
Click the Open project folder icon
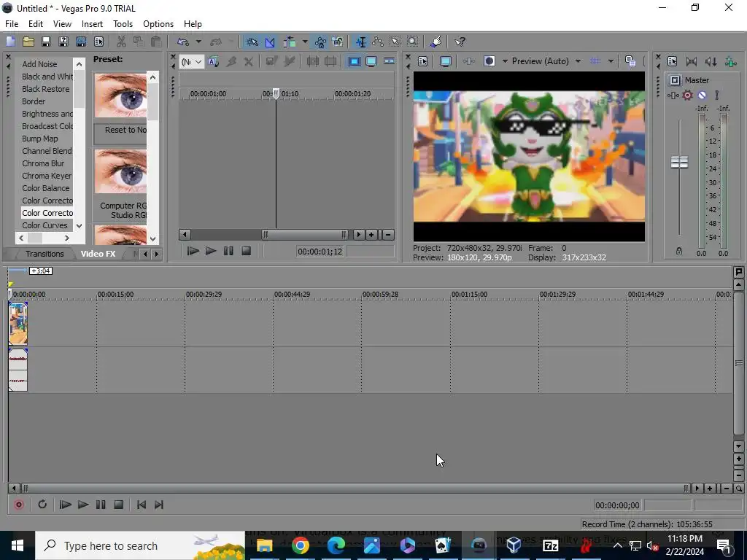point(28,42)
